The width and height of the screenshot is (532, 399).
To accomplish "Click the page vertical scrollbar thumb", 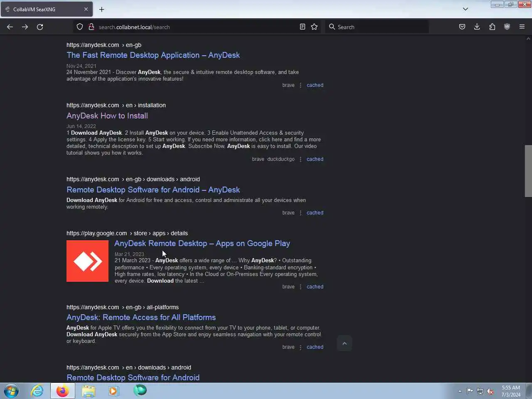I will pyautogui.click(x=528, y=171).
